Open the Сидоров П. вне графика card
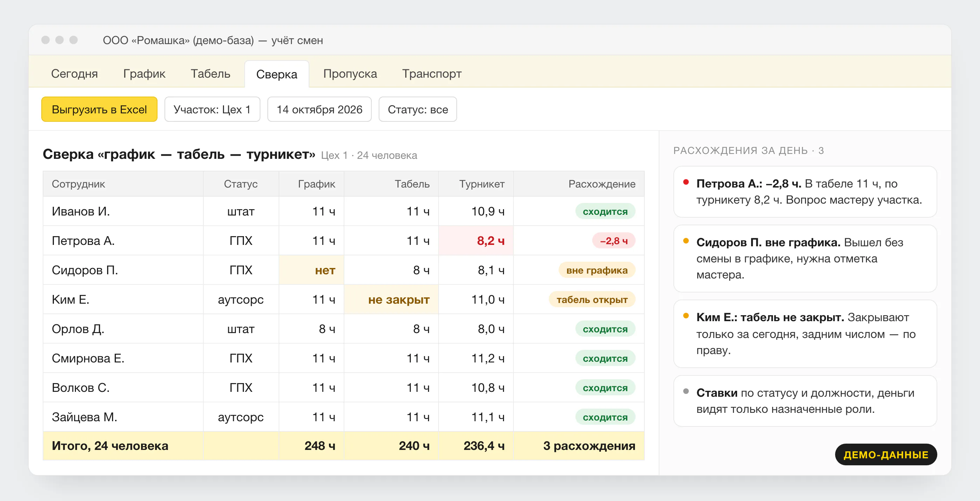 click(x=805, y=258)
